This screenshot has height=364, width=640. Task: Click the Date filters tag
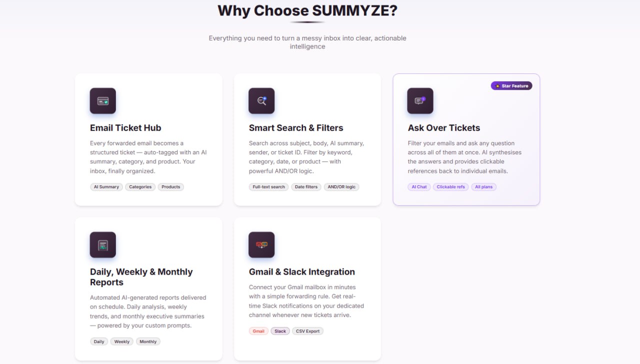(306, 187)
